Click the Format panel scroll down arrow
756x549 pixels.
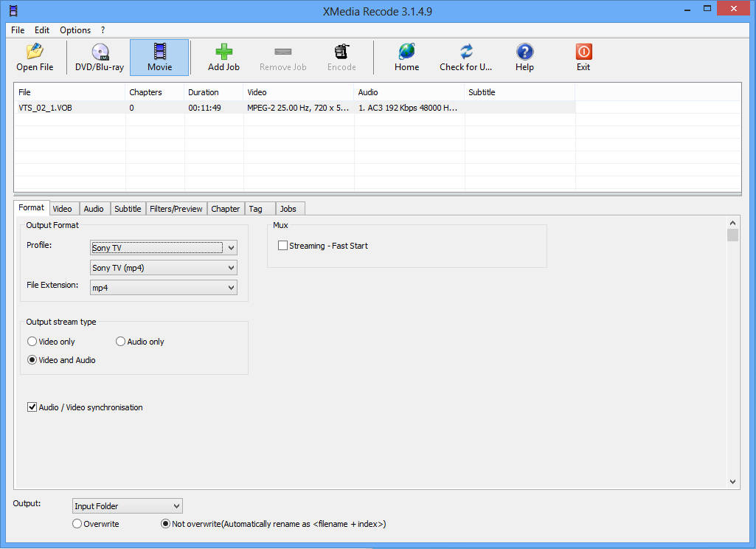733,481
